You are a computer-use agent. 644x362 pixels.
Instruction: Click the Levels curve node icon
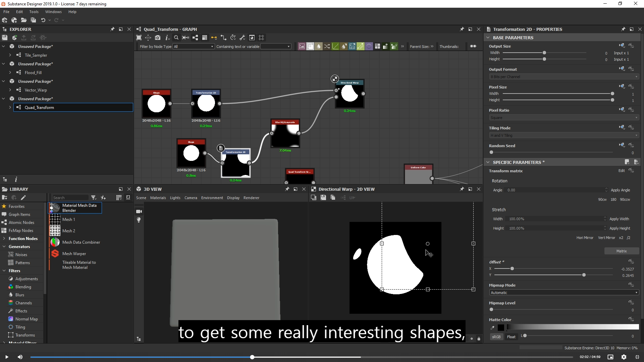tap(335, 47)
